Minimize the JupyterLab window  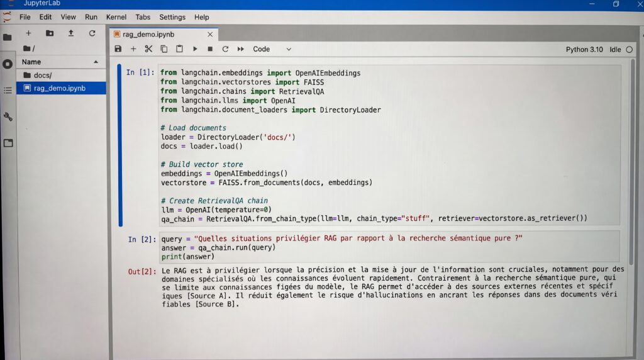(x=592, y=4)
